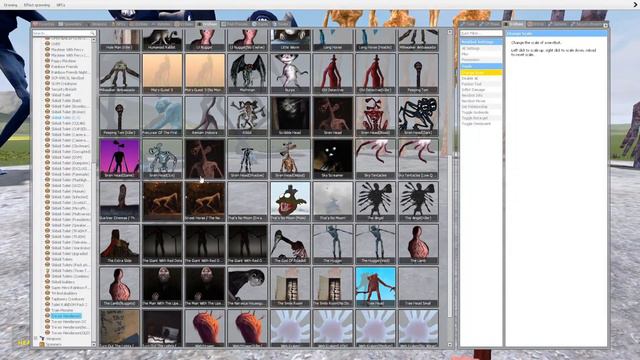The width and height of the screenshot is (640, 360).
Task: Select The Nervous Houseguest icon
Action: [247, 287]
